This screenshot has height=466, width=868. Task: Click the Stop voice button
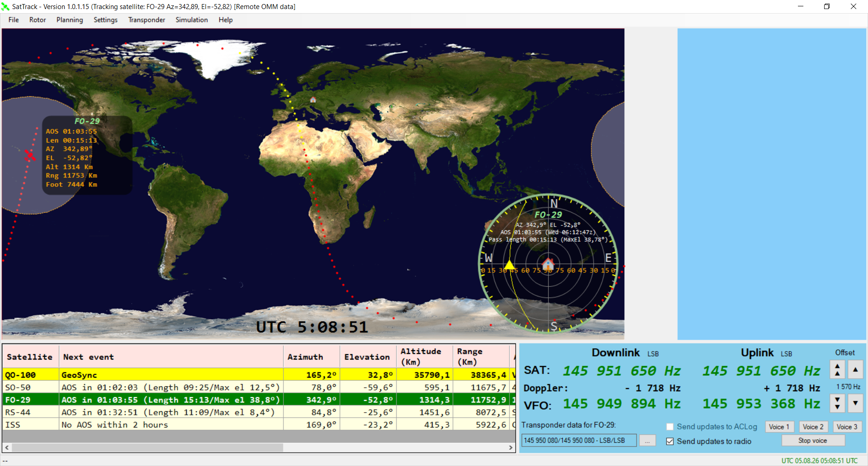click(812, 441)
